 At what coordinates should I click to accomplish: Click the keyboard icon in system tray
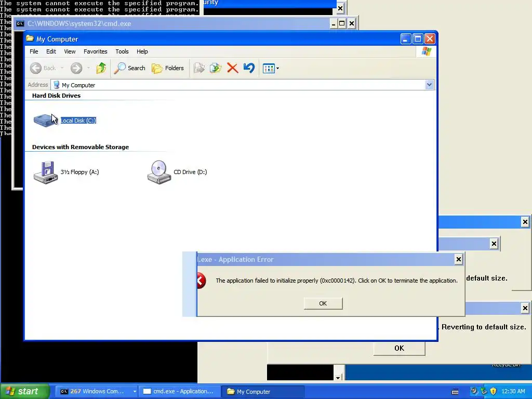click(455, 392)
